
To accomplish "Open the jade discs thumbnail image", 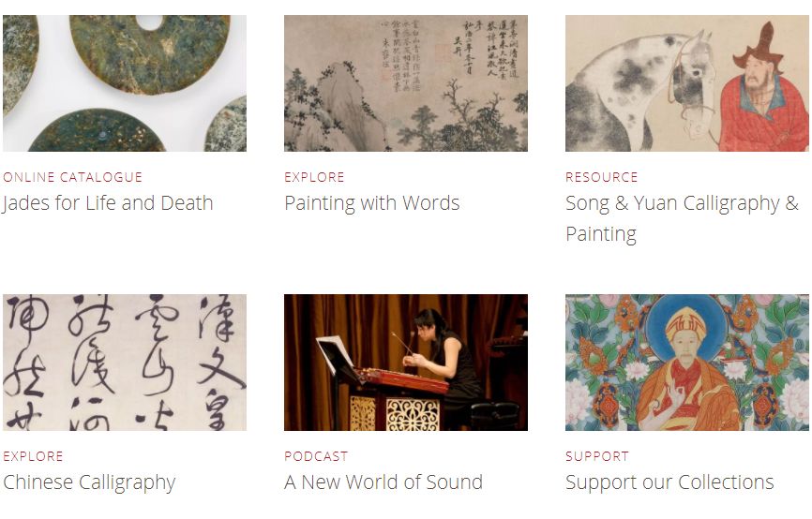I will tap(125, 83).
